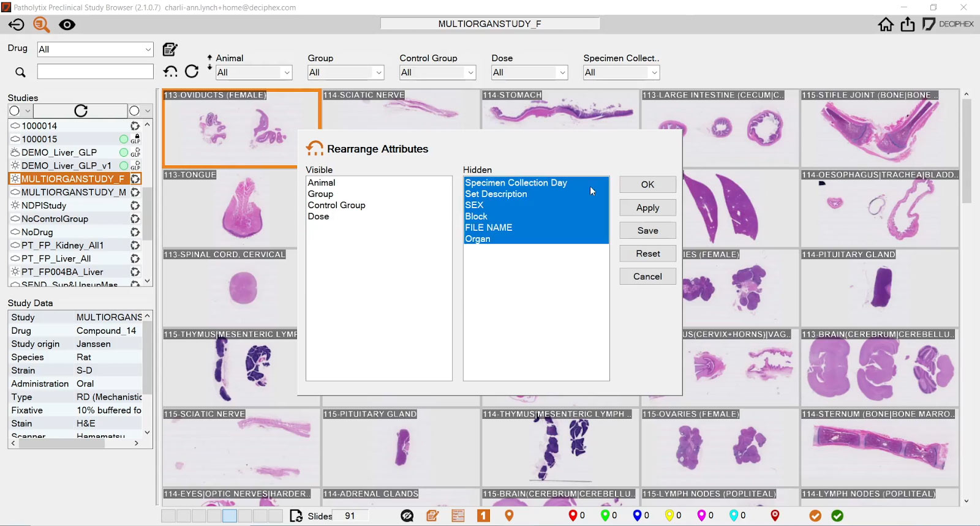This screenshot has width=980, height=526.
Task: Expand the left Studies filter dropdown arrow
Action: (28, 111)
